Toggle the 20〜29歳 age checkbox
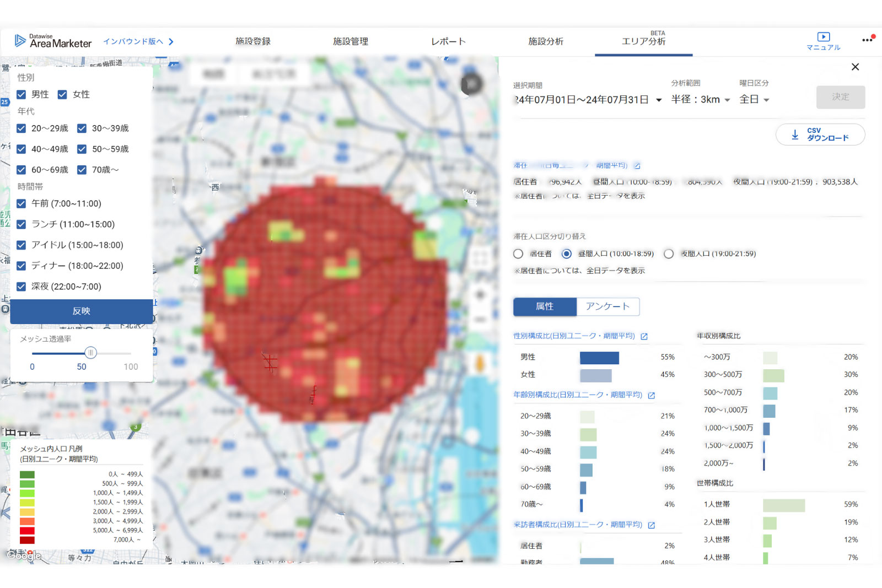This screenshot has height=588, width=882. coord(21,128)
